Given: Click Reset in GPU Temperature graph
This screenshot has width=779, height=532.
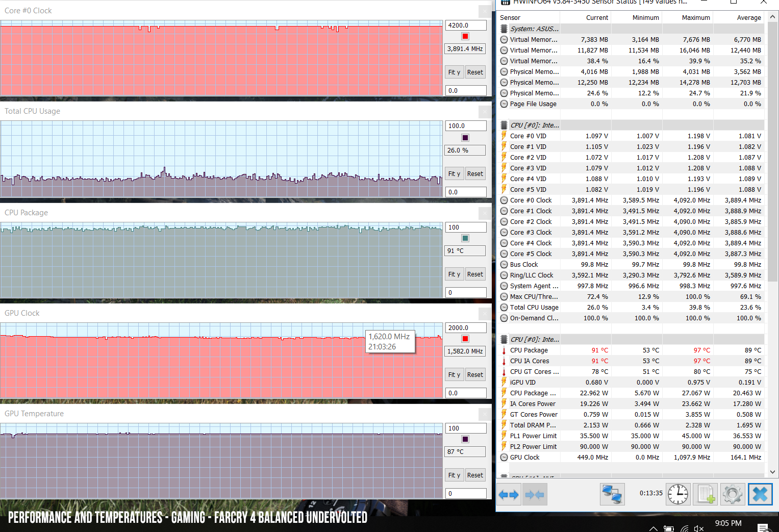Looking at the screenshot, I should point(475,475).
